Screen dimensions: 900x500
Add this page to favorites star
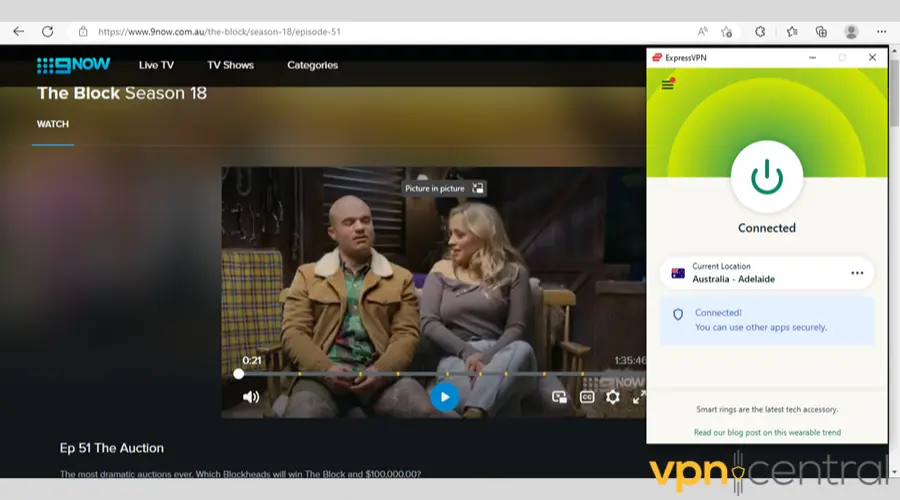[727, 32]
